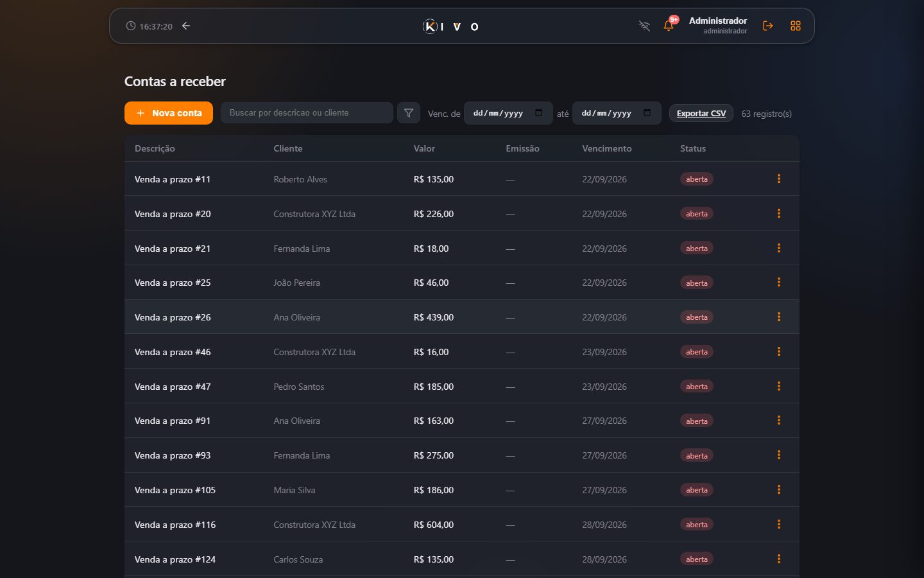The width and height of the screenshot is (924, 578).
Task: Click the client name Roberto Alves
Action: (x=300, y=179)
